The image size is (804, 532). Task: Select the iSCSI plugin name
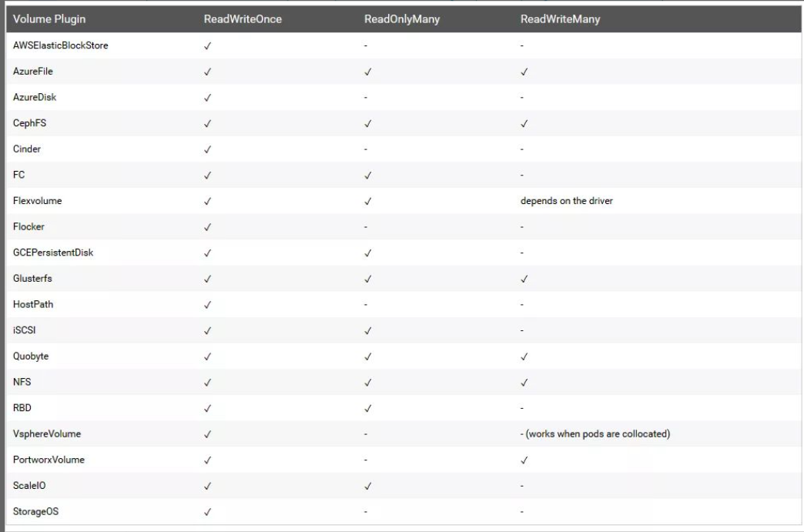coord(24,330)
